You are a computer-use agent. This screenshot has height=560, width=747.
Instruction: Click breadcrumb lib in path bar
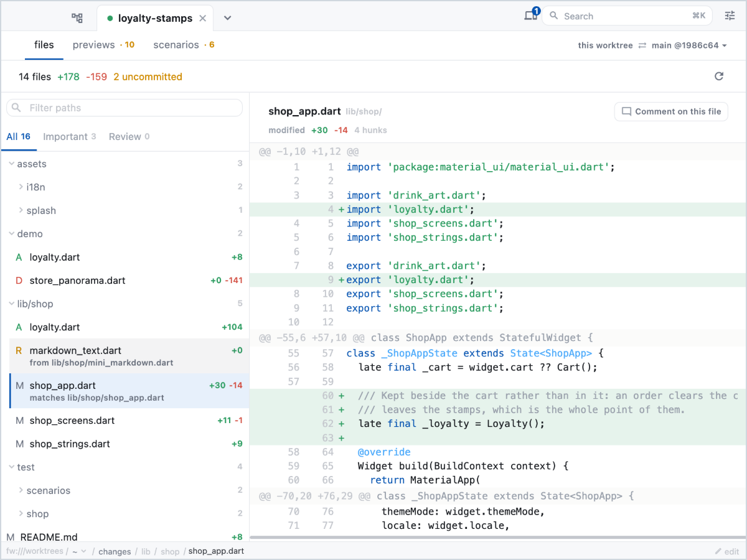(146, 551)
